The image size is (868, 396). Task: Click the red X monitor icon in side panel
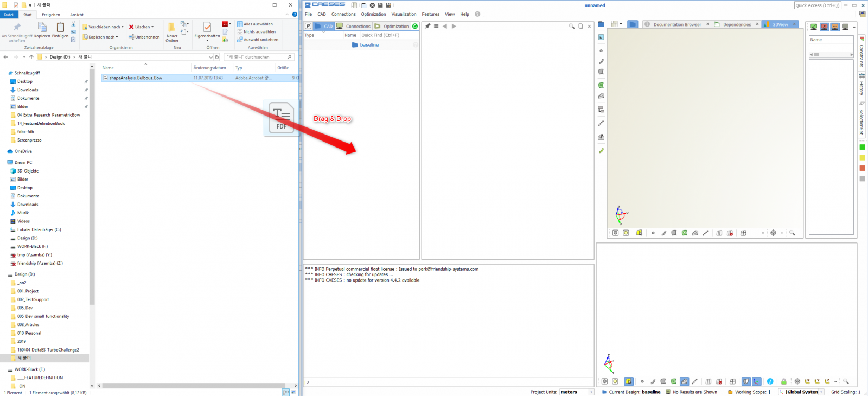824,27
